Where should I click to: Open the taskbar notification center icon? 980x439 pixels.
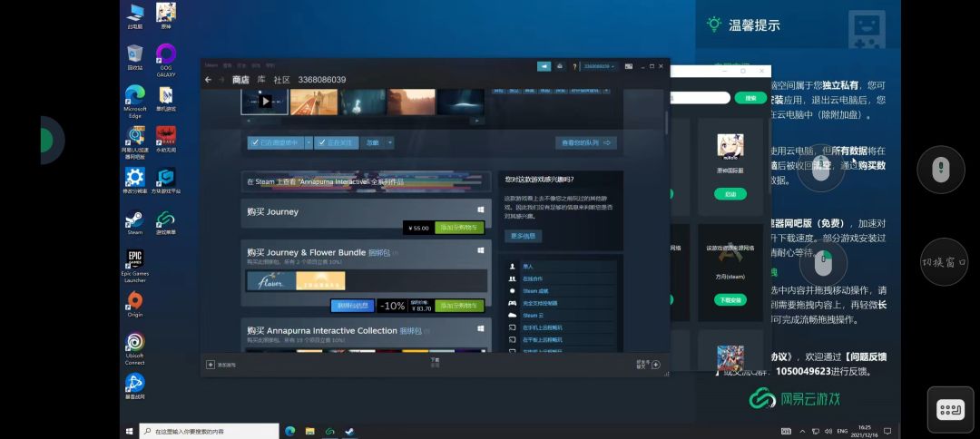click(x=887, y=431)
